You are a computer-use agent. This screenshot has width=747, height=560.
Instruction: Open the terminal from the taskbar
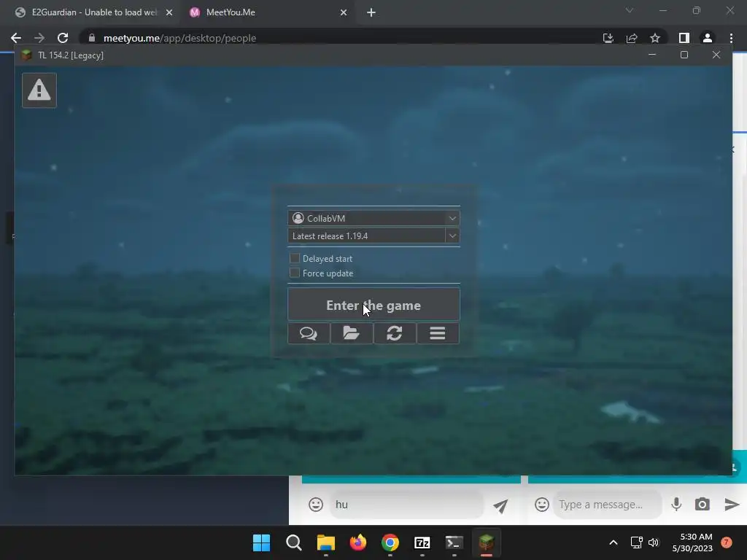(454, 542)
